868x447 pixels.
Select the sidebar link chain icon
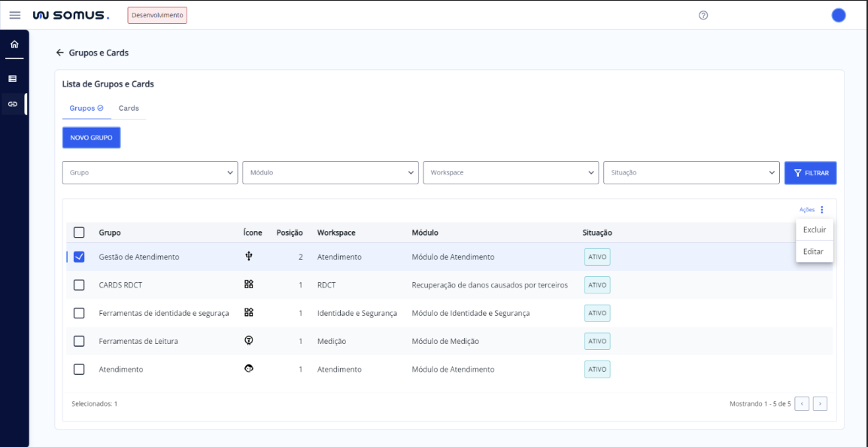click(x=13, y=104)
